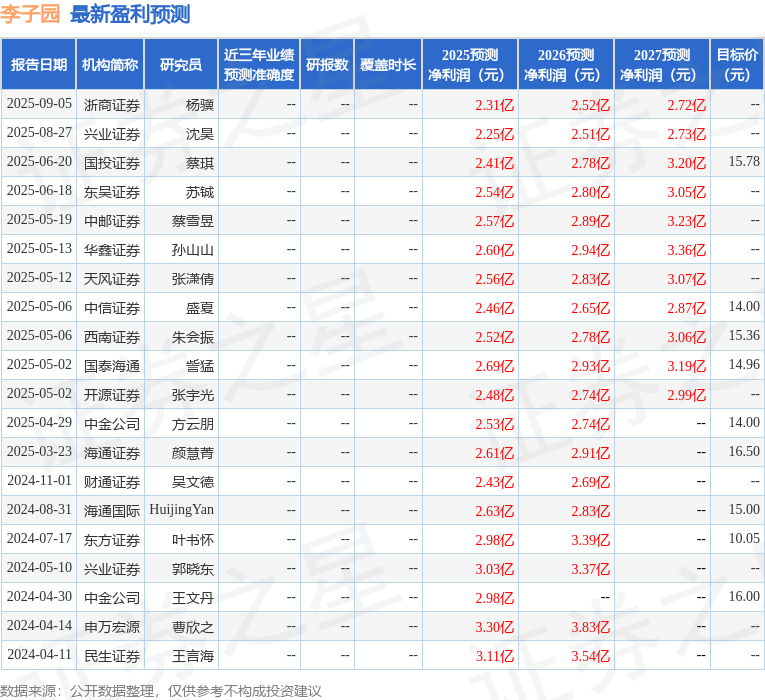
Task: Click researcher name 孙山山
Action: pos(193,250)
